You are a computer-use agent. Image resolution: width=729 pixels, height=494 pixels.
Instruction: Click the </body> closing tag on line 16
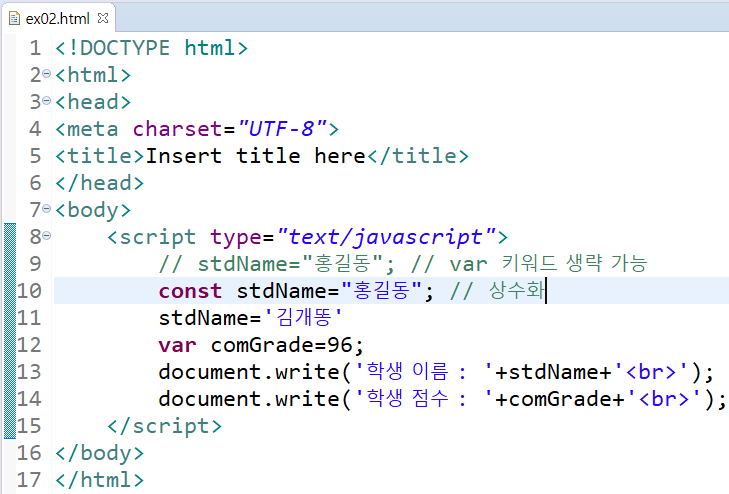(x=99, y=453)
